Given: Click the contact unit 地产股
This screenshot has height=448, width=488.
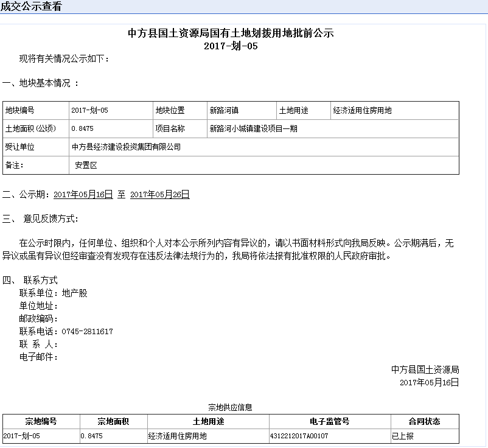Looking at the screenshot, I should pos(75,293).
